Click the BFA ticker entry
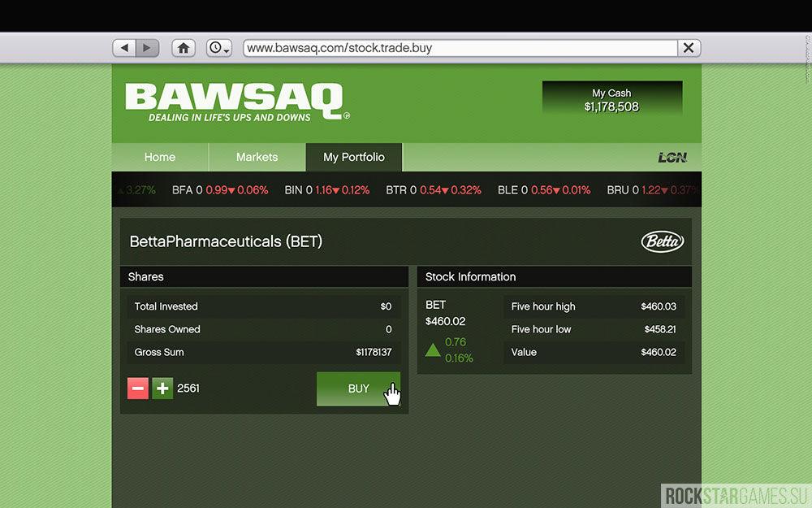Image resolution: width=812 pixels, height=508 pixels. 219,190
